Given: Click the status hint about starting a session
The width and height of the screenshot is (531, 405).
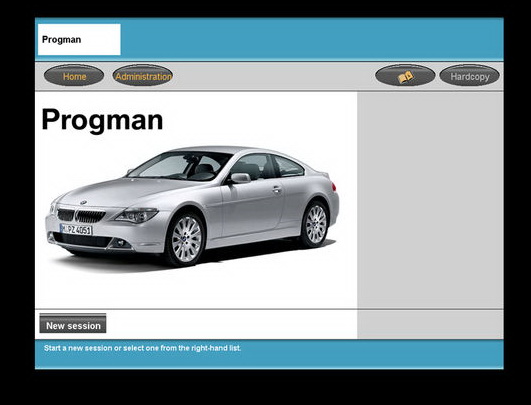Looking at the screenshot, I should (142, 348).
